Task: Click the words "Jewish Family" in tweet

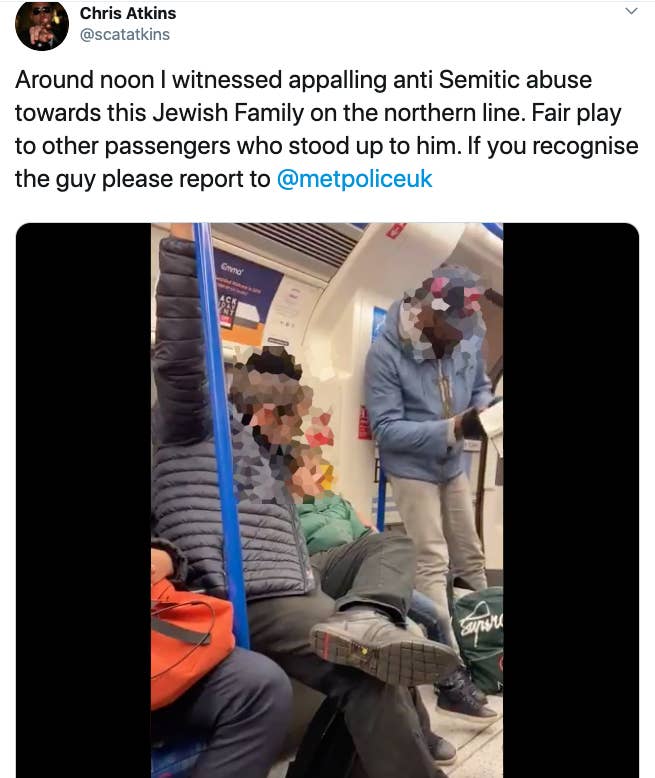Action: [x=228, y=113]
